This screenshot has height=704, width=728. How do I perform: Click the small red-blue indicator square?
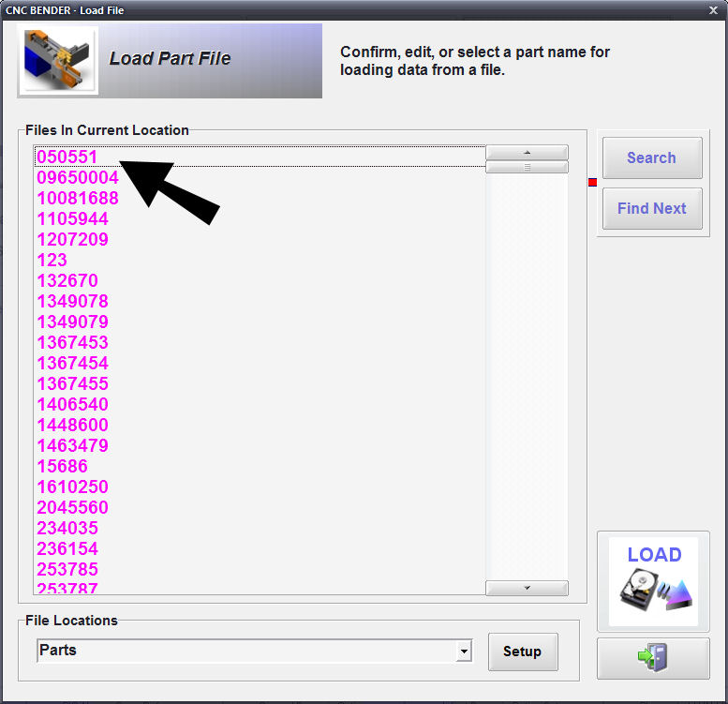[x=592, y=182]
